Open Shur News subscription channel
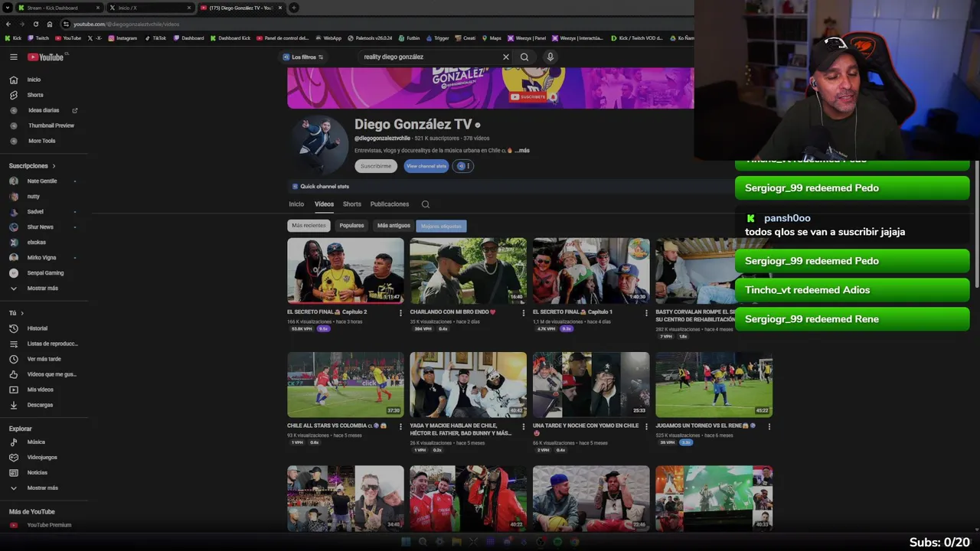Image resolution: width=980 pixels, height=551 pixels. click(40, 227)
